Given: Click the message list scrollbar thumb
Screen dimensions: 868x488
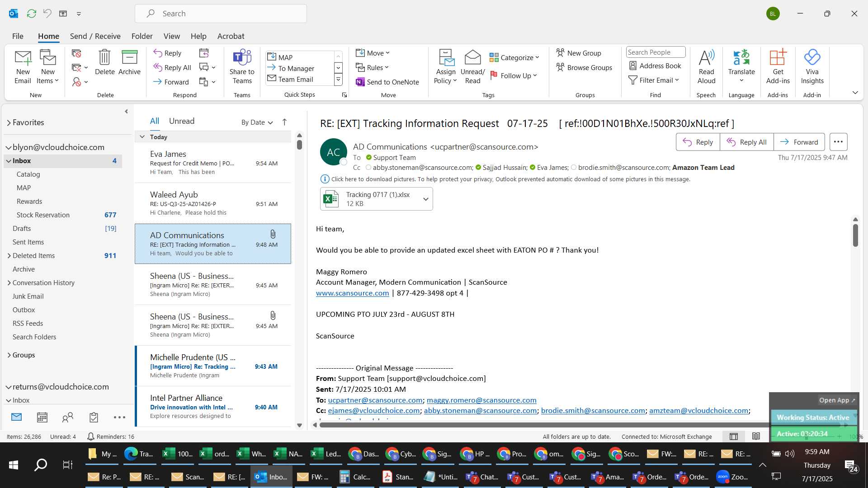Looking at the screenshot, I should 299,145.
